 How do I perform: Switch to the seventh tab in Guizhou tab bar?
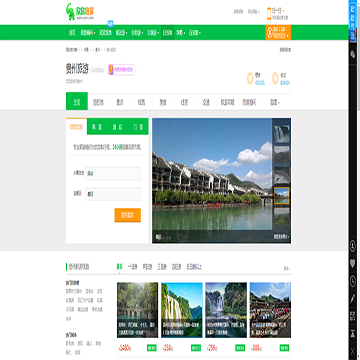click(x=206, y=103)
